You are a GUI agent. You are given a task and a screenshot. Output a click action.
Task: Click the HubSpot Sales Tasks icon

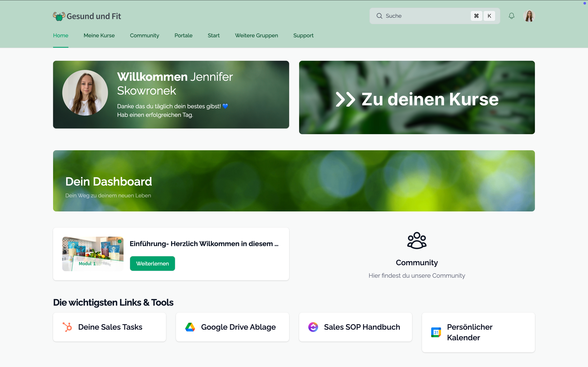click(x=67, y=327)
